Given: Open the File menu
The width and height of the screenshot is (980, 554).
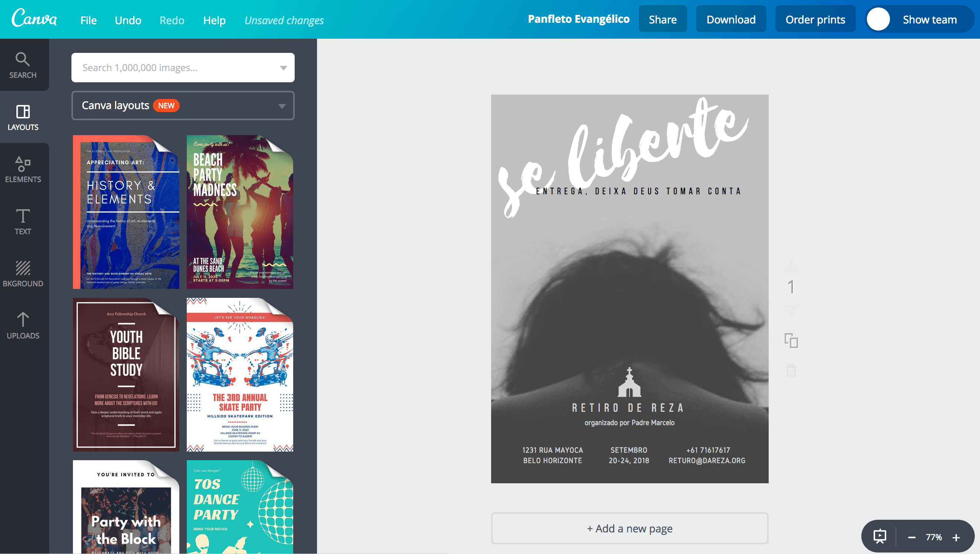Looking at the screenshot, I should pyautogui.click(x=88, y=20).
